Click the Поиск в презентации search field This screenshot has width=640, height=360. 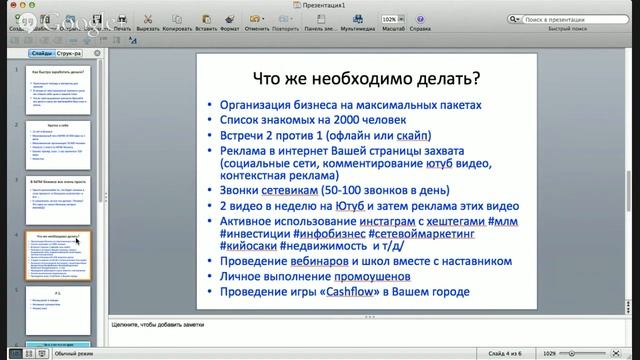click(575, 19)
